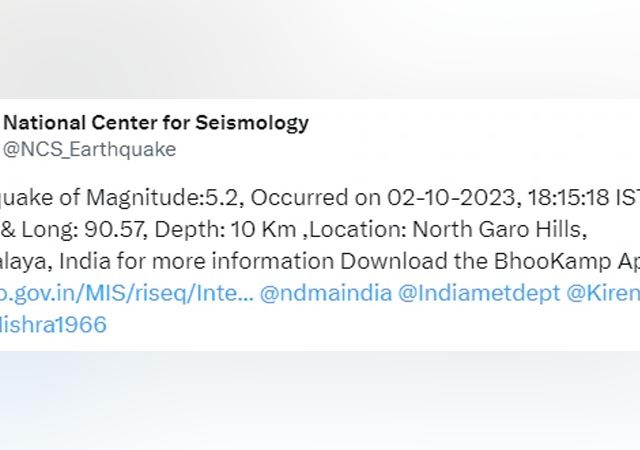
Task: Click the @NCS_Earthquake account handle
Action: [89, 149]
